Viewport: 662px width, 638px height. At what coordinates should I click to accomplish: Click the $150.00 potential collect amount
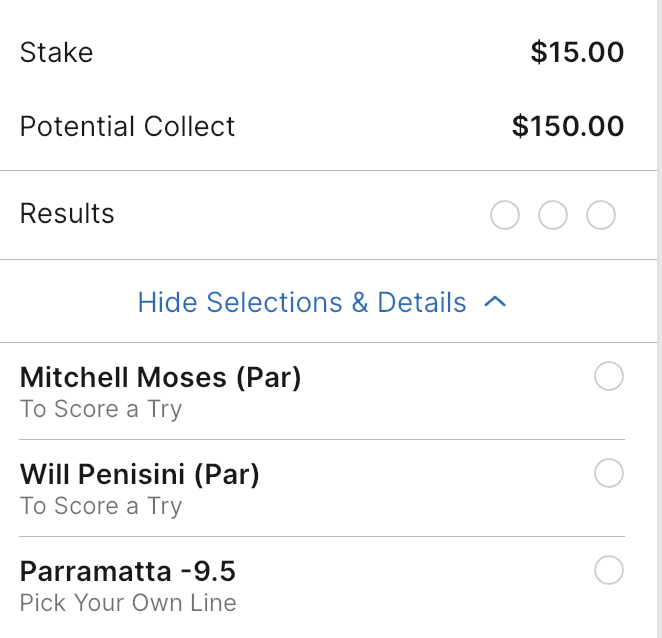568,126
